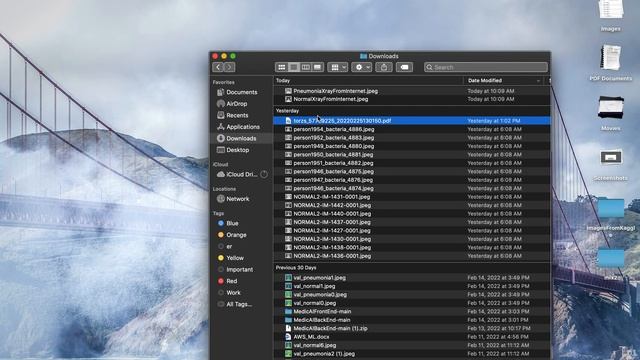
Task: Switch Finder to icon view
Action: 281,67
